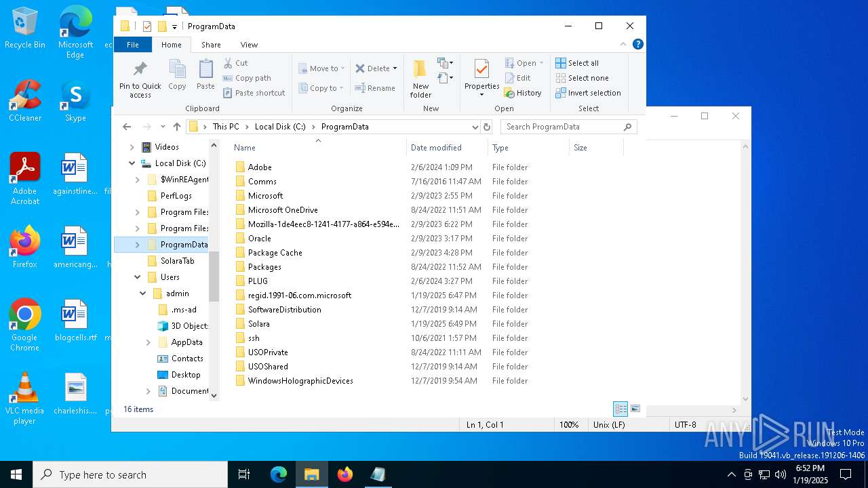Select the WindowsHolographicDevices folder

pos(300,381)
